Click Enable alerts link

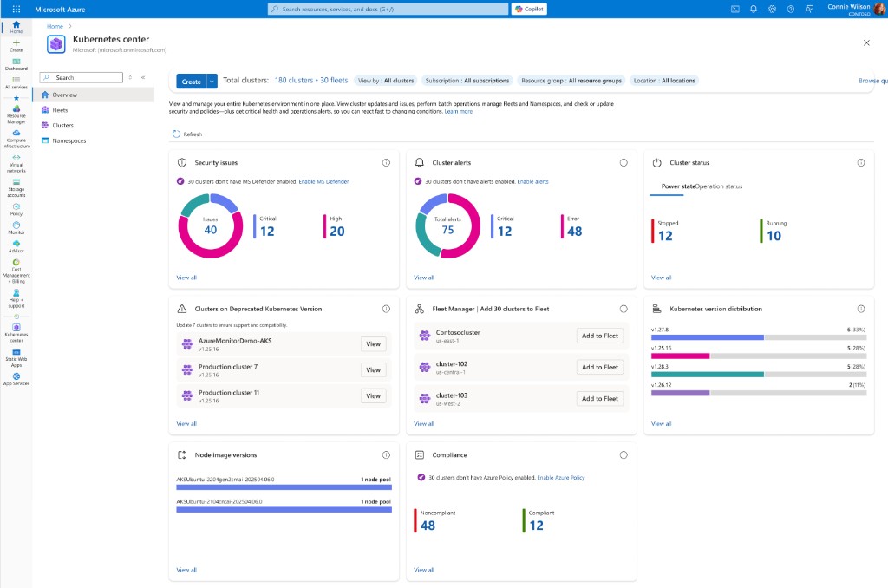click(x=533, y=182)
